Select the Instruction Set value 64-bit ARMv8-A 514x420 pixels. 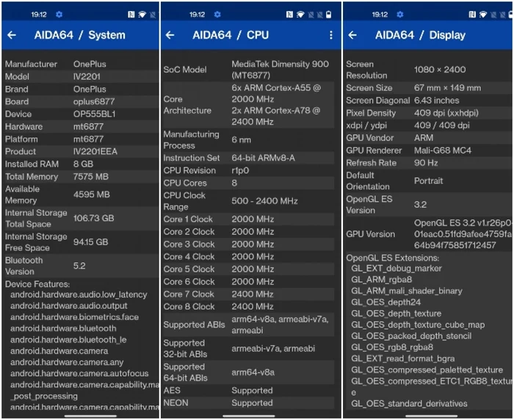[x=263, y=158]
